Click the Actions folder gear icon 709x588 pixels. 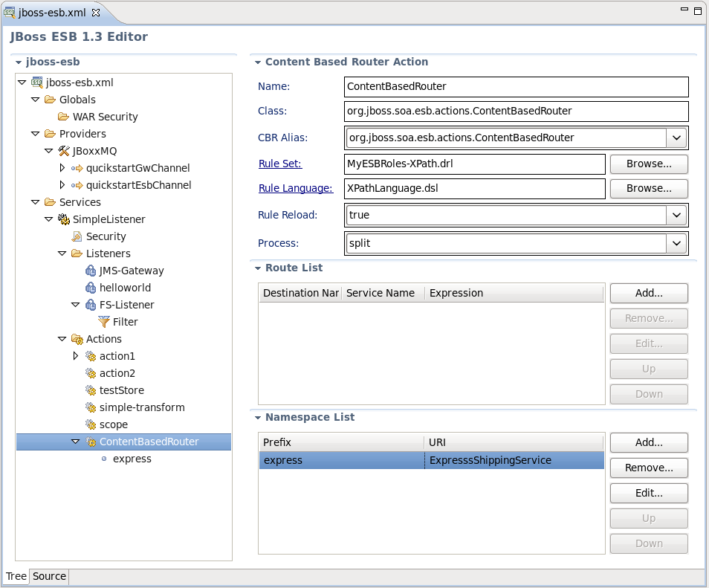click(77, 339)
